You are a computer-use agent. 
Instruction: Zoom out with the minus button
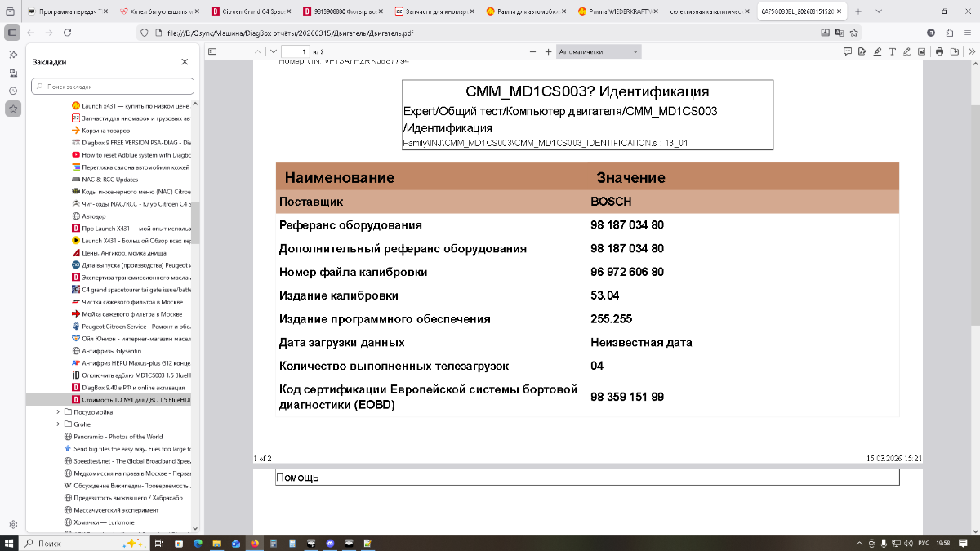[533, 51]
